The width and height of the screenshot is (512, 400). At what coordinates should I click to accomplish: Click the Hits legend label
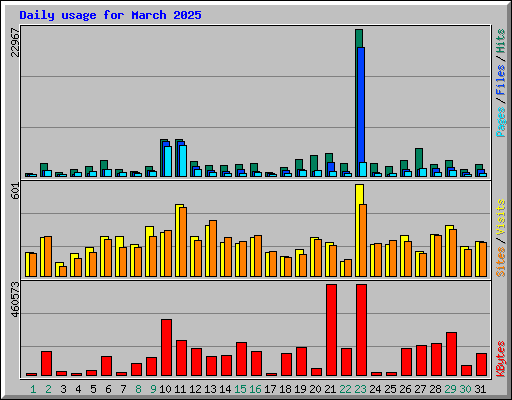click(501, 41)
